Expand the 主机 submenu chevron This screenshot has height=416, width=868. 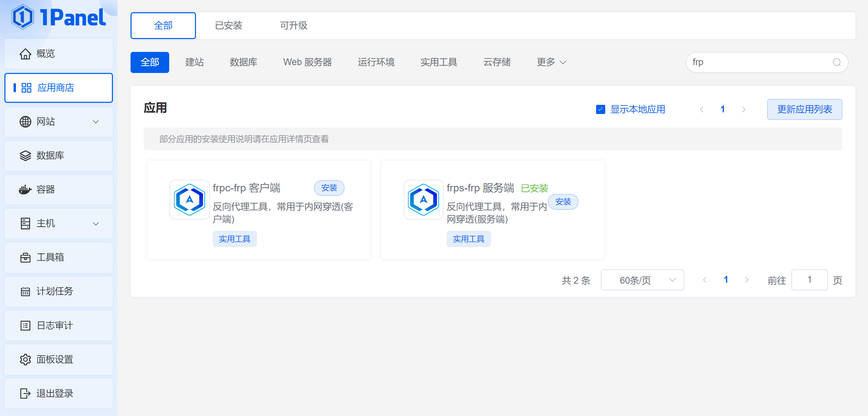96,224
